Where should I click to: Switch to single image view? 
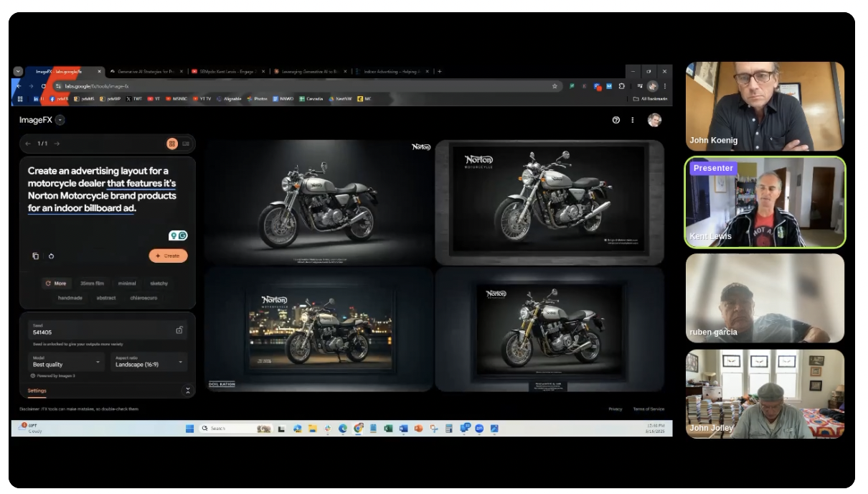[x=186, y=144]
